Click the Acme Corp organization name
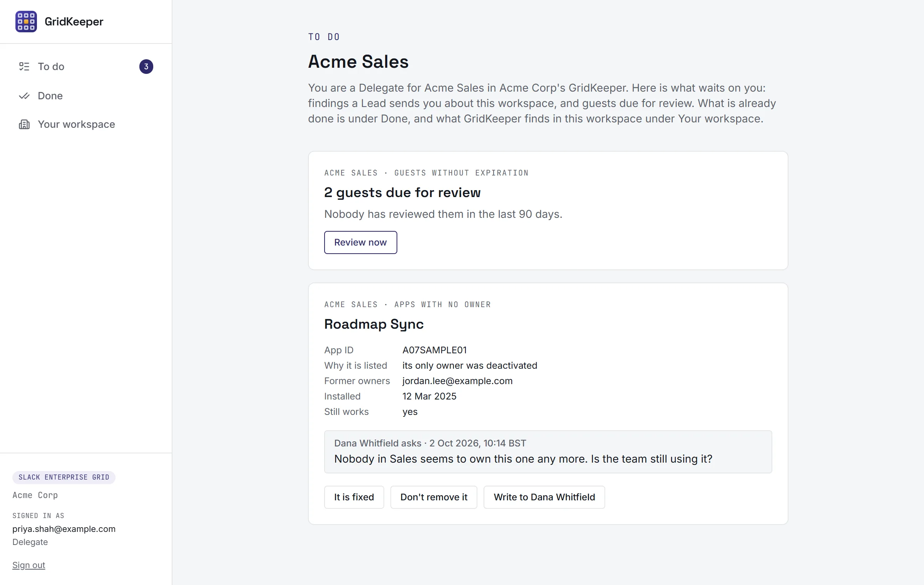 [35, 495]
